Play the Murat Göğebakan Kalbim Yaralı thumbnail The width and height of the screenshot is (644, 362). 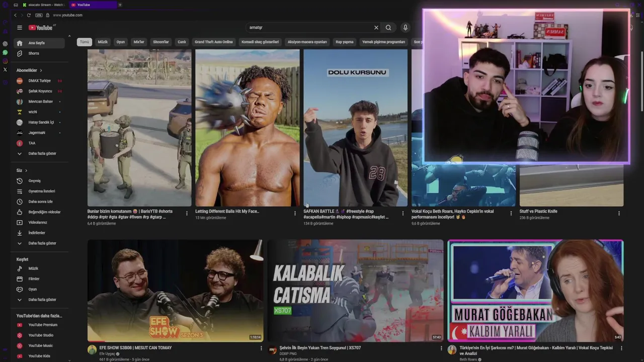(x=535, y=291)
